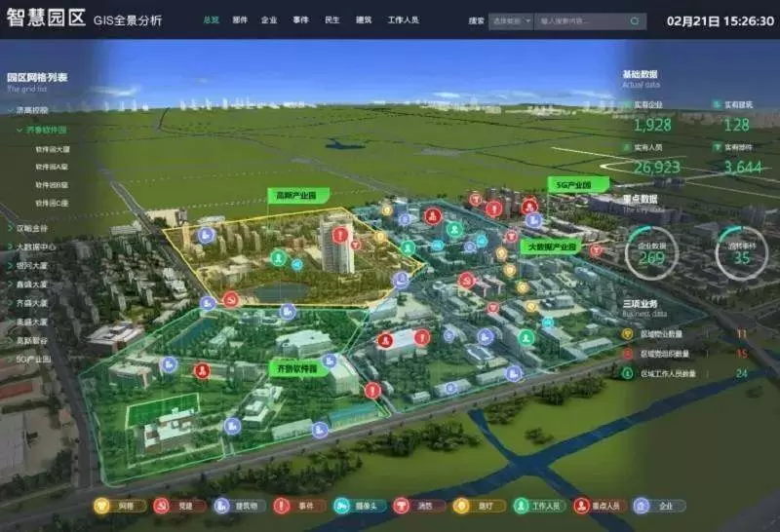
Task: Toggle the 工作人员 layer in bottom legend
Action: click(539, 506)
